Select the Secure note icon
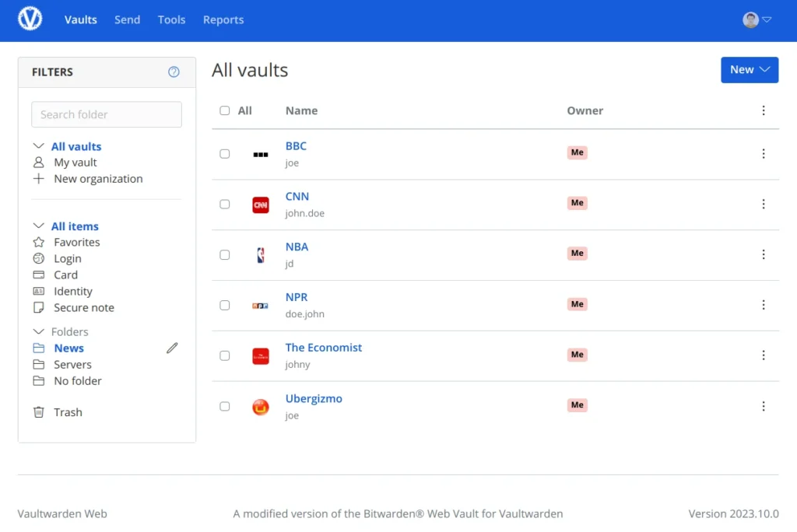Viewport: 797px width, 532px height. coord(39,307)
